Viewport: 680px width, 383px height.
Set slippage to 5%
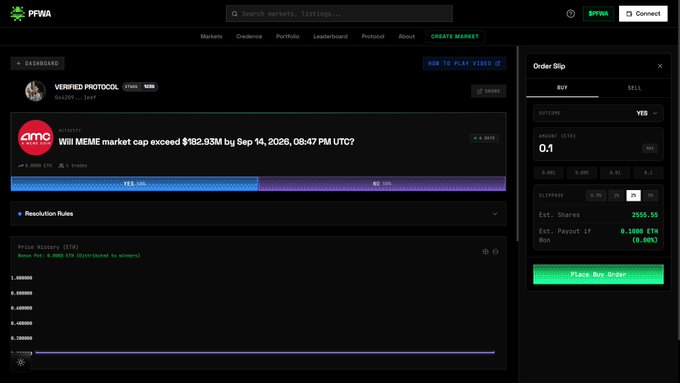[650, 196]
